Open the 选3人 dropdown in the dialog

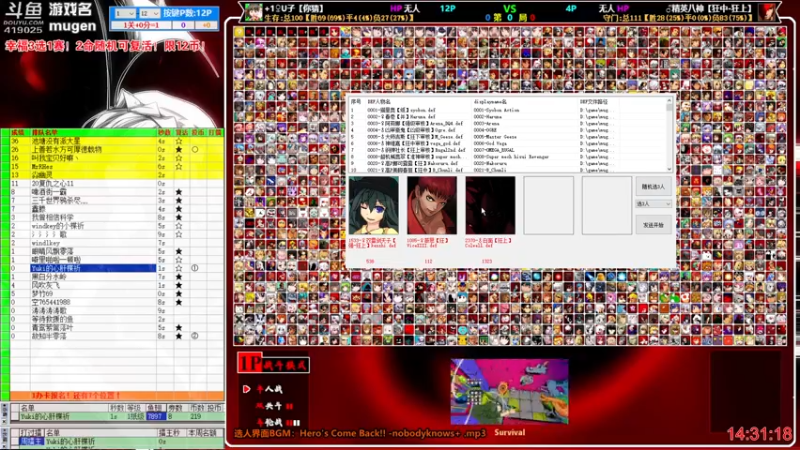pos(653,204)
